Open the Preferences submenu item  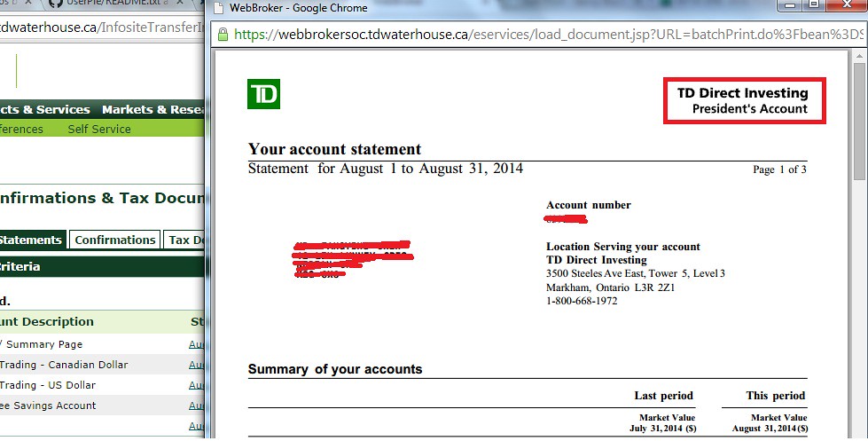tap(21, 129)
